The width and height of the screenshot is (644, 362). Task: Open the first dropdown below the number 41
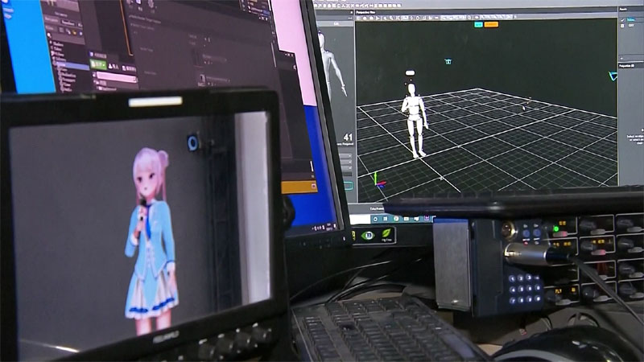coord(347,156)
